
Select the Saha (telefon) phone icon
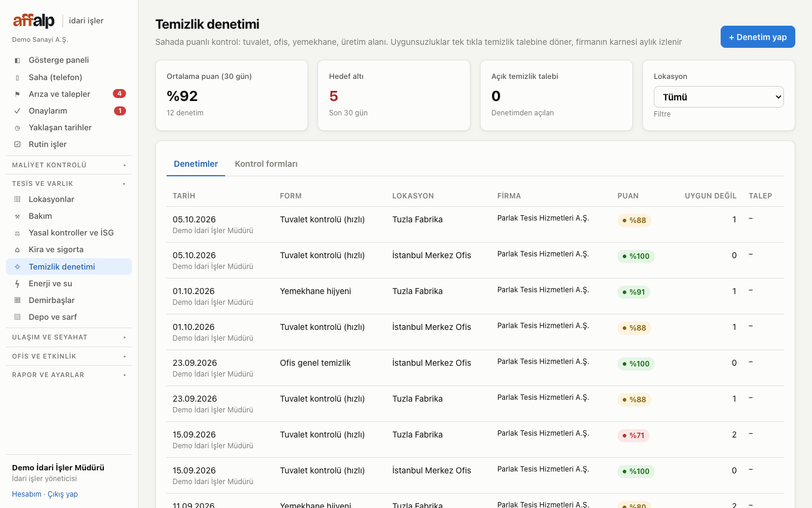pyautogui.click(x=17, y=77)
